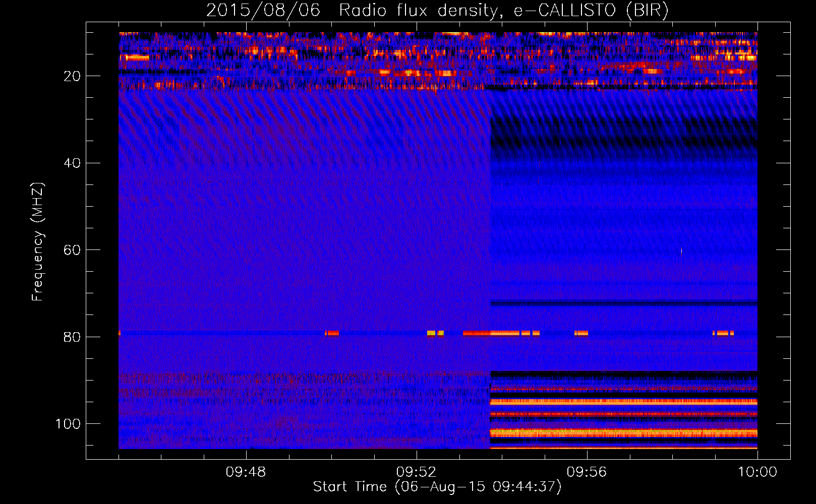
Task: Click the 20 MHz frequency tick label
Action: [x=72, y=76]
